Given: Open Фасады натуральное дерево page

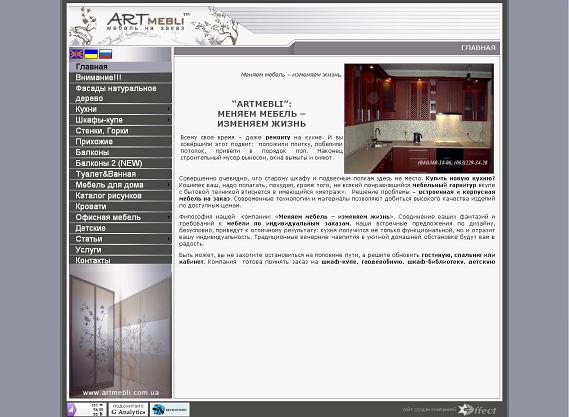Looking at the screenshot, I should tap(120, 93).
